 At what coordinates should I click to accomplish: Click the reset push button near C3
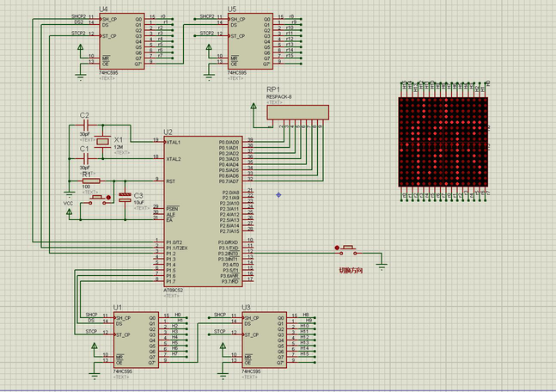[97, 200]
